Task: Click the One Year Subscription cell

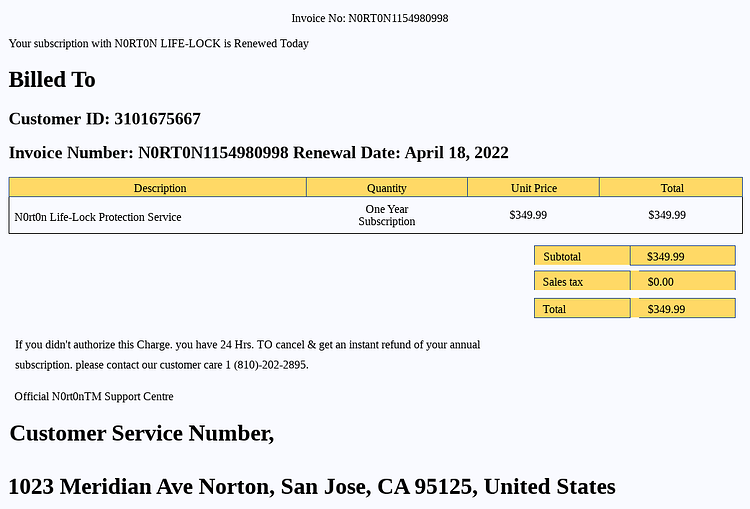Action: [387, 215]
